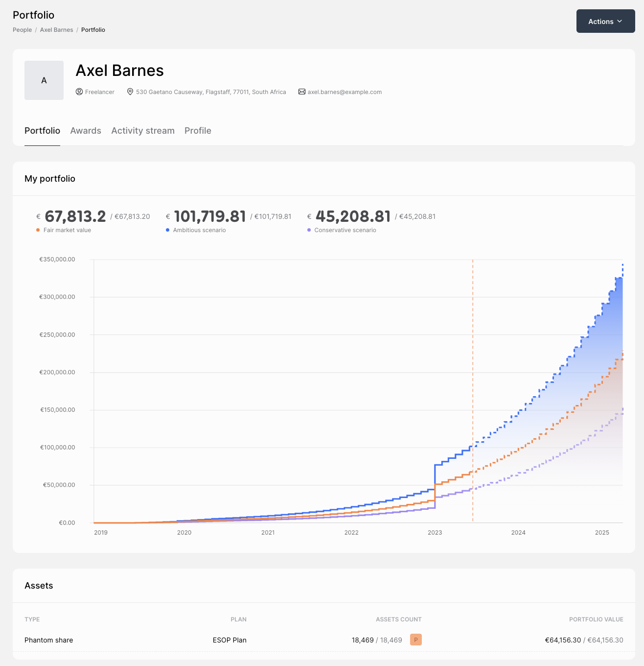Switch to the Awards tab
Image resolution: width=644 pixels, height=666 pixels.
(x=86, y=131)
